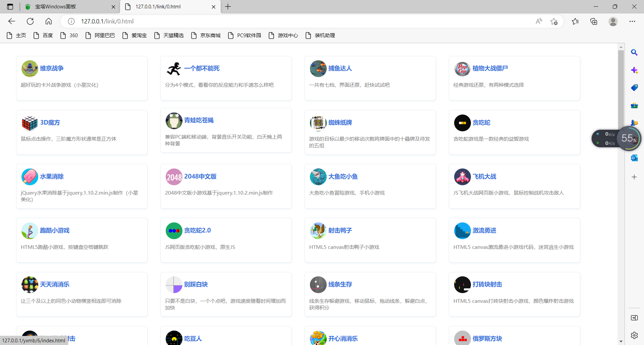This screenshot has width=644, height=345.
Task: Open a new browser tab
Action: click(x=228, y=6)
